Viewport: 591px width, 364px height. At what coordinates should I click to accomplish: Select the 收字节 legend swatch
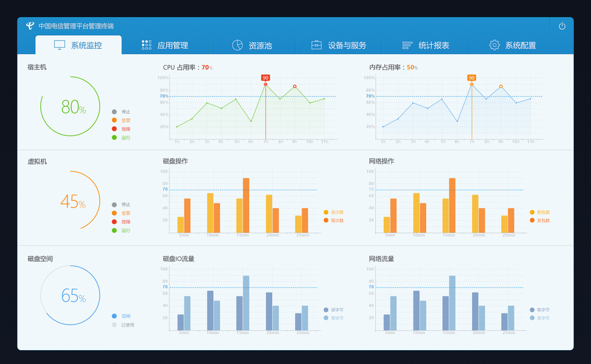tap(532, 310)
